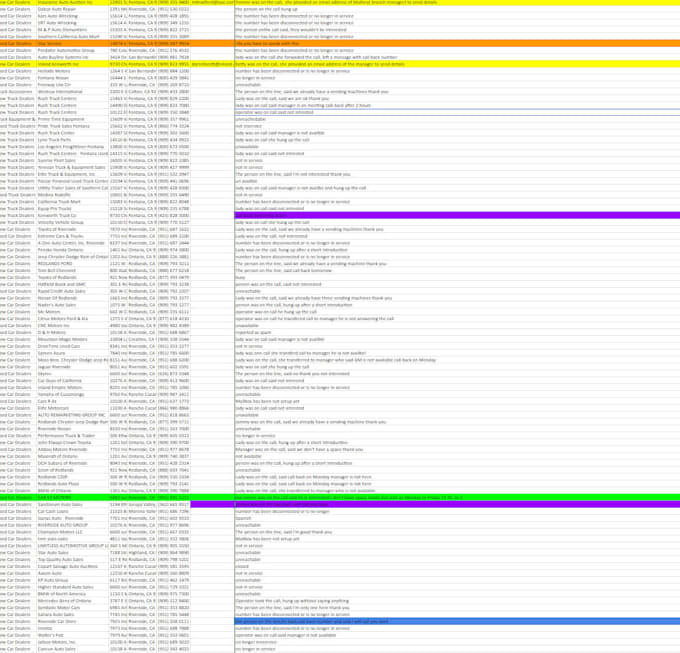The image size is (680, 653).
Task: Select the REDLANDS FORD cell
Action: [x=72, y=264]
